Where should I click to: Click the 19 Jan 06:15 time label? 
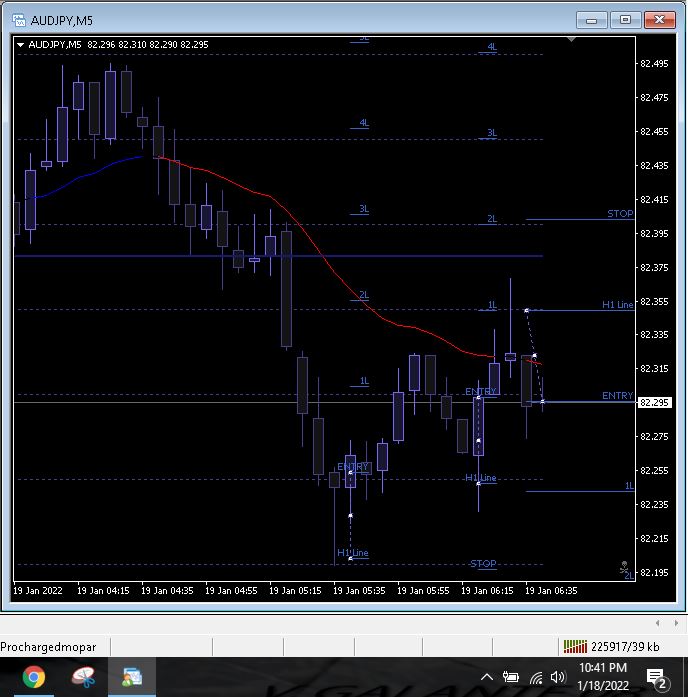click(x=487, y=591)
